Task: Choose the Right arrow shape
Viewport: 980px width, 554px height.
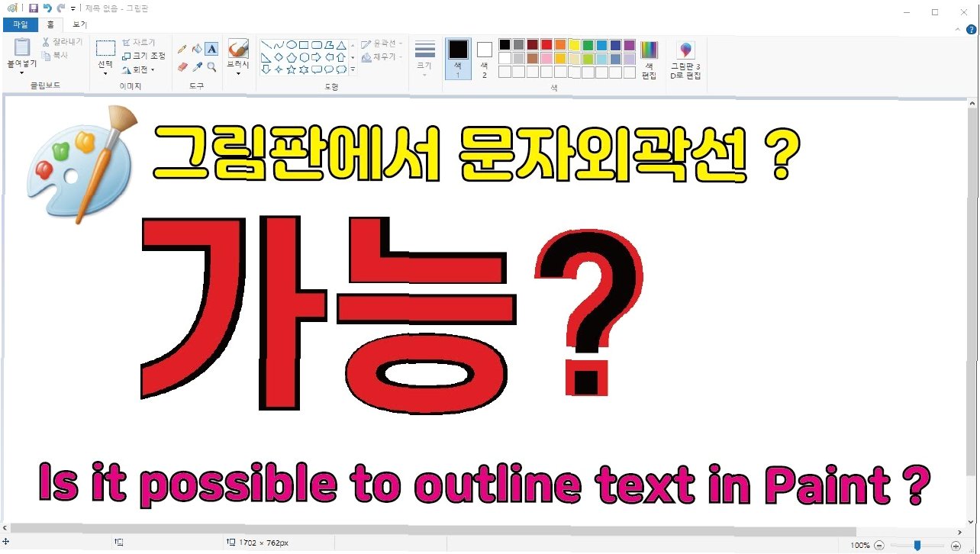Action: pyautogui.click(x=316, y=57)
